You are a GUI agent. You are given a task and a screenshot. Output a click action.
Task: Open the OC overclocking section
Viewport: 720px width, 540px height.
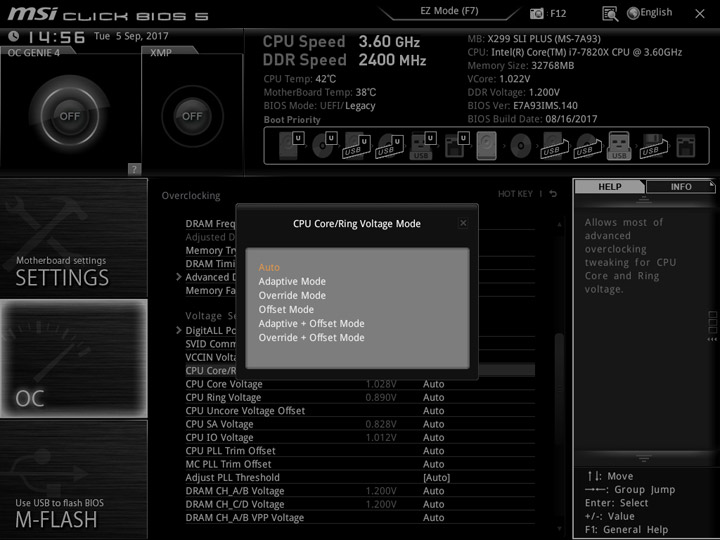[x=73, y=359]
